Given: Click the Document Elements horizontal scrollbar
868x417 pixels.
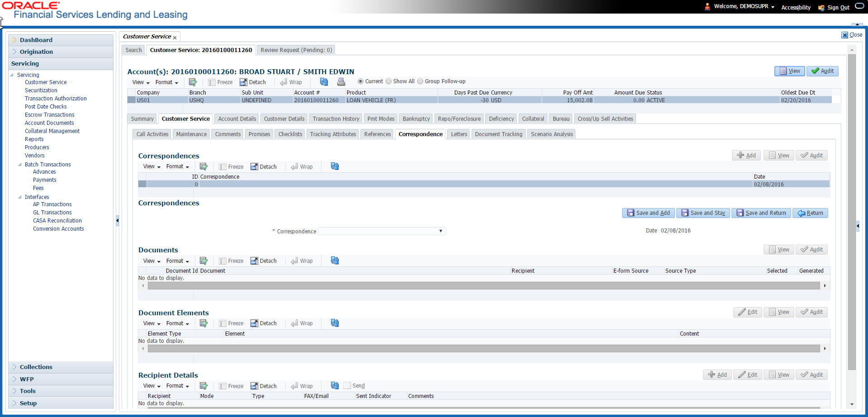Looking at the screenshot, I should 484,349.
